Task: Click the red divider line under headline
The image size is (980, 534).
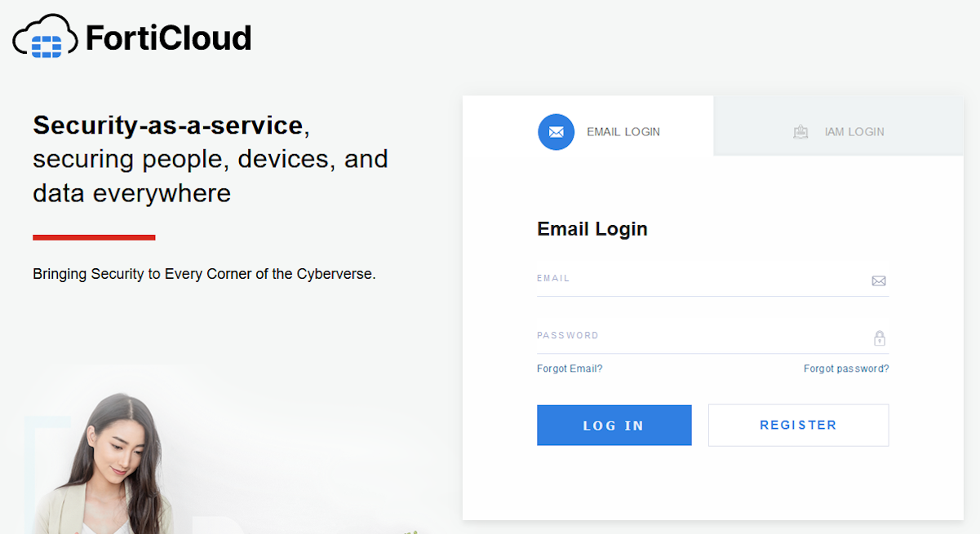Action: tap(94, 237)
